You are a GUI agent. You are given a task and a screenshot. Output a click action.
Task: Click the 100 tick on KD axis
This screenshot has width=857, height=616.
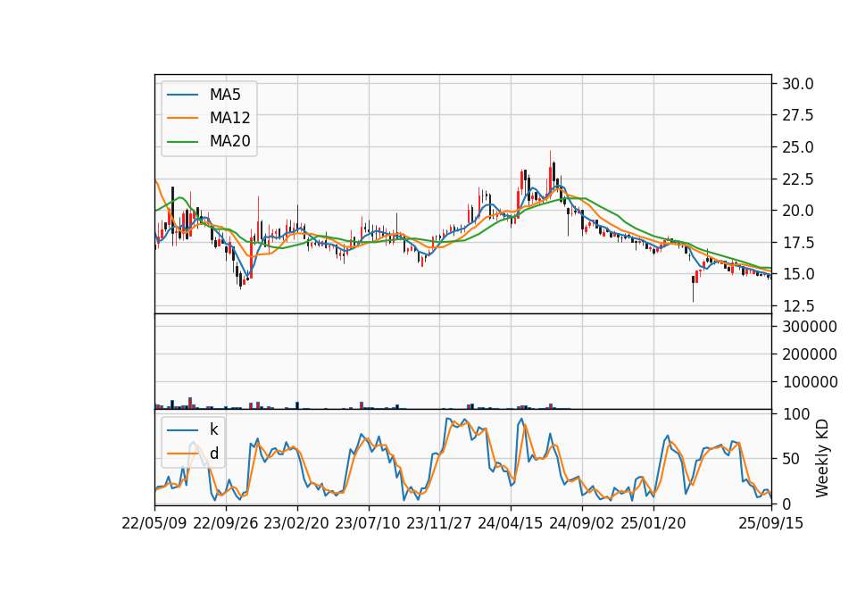point(795,414)
